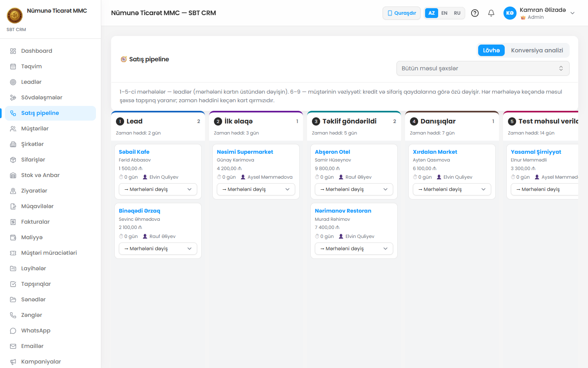Image resolution: width=588 pixels, height=368 pixels.
Task: Click the Fakturalar invoice icon
Action: pyautogui.click(x=13, y=222)
